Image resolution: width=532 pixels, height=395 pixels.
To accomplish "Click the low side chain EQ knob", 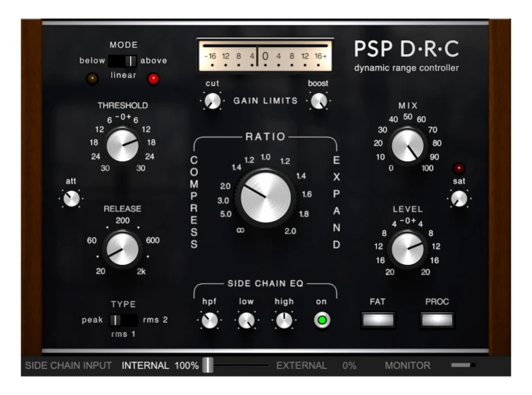I will pos(246,320).
